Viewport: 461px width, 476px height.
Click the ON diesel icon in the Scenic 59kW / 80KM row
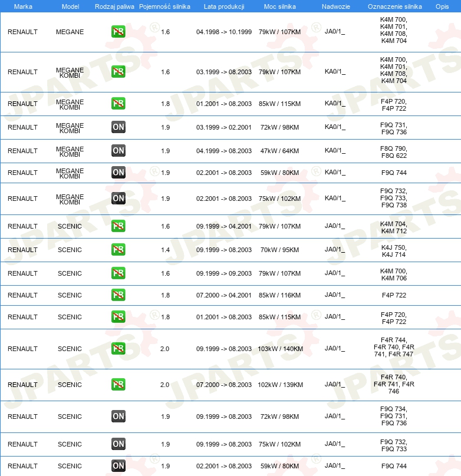[x=118, y=465]
